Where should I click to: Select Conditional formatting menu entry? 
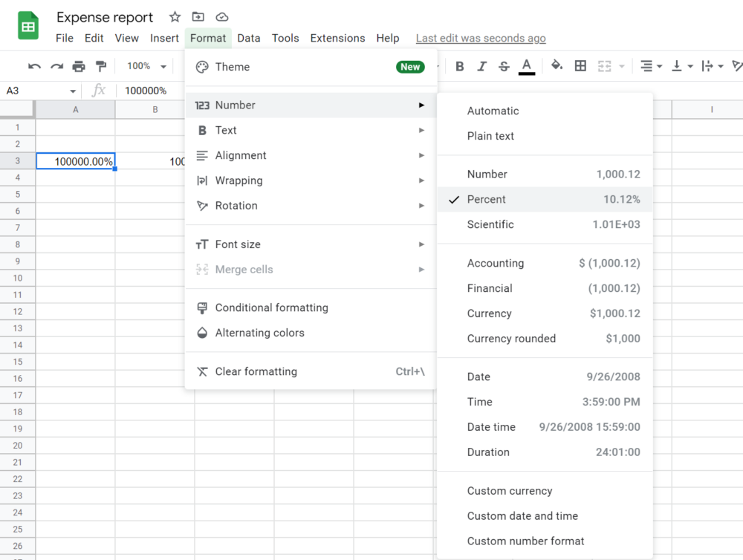tap(271, 307)
